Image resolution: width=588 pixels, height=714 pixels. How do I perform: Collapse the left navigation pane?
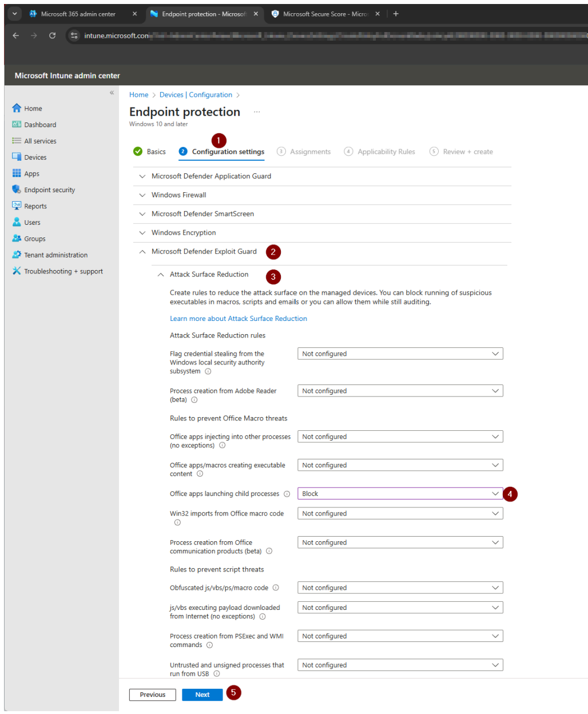[112, 93]
